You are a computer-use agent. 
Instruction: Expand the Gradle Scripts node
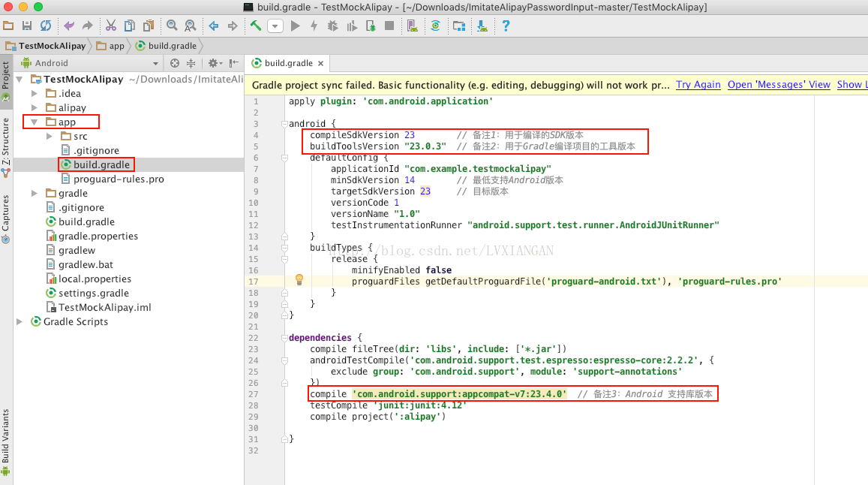pyautogui.click(x=20, y=321)
